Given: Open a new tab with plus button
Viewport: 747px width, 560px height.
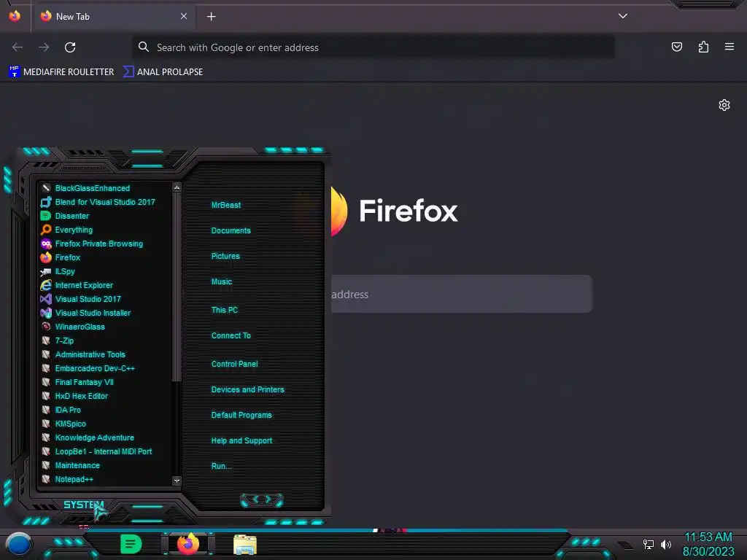Looking at the screenshot, I should coord(211,17).
